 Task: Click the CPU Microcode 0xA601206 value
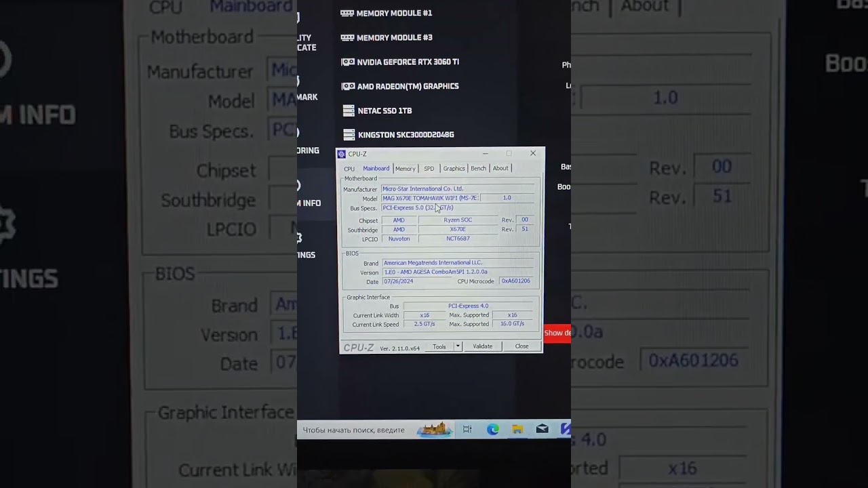tap(516, 281)
